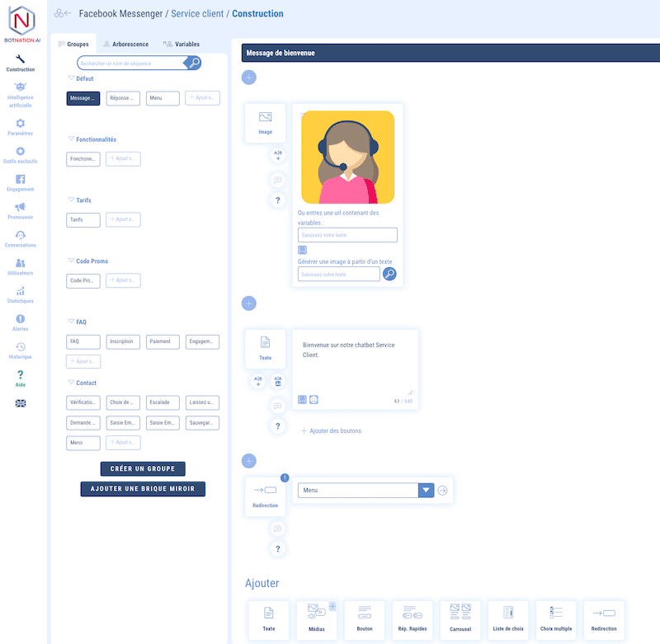
Task: Select the Carrousel block in Ajouter row
Action: coord(460,618)
